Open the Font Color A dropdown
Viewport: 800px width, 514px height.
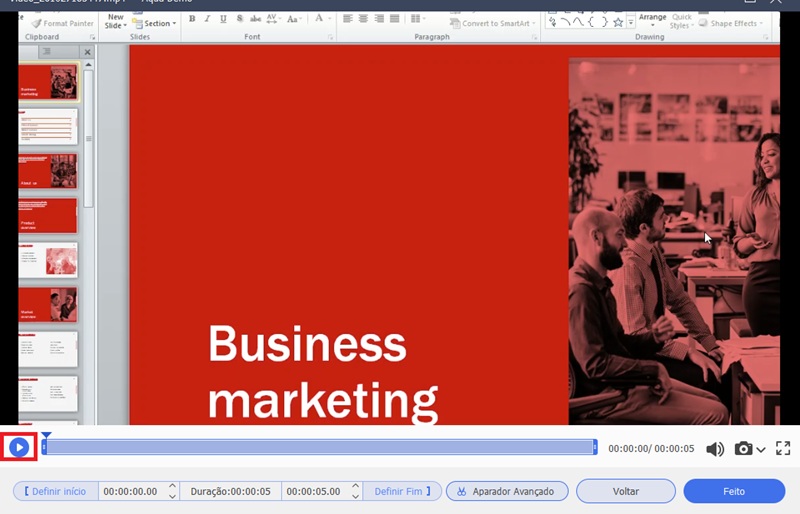[x=322, y=18]
